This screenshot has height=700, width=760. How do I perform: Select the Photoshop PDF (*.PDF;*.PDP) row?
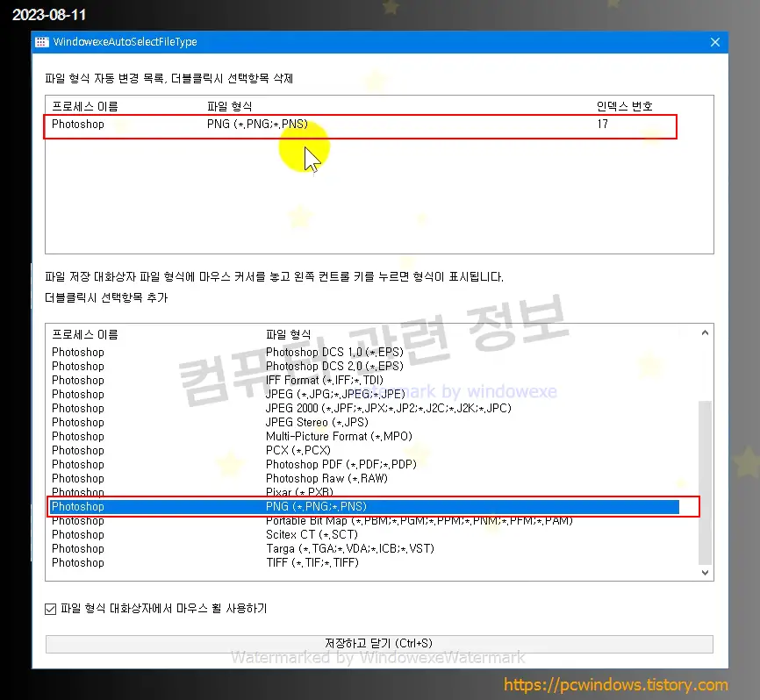[x=365, y=465]
